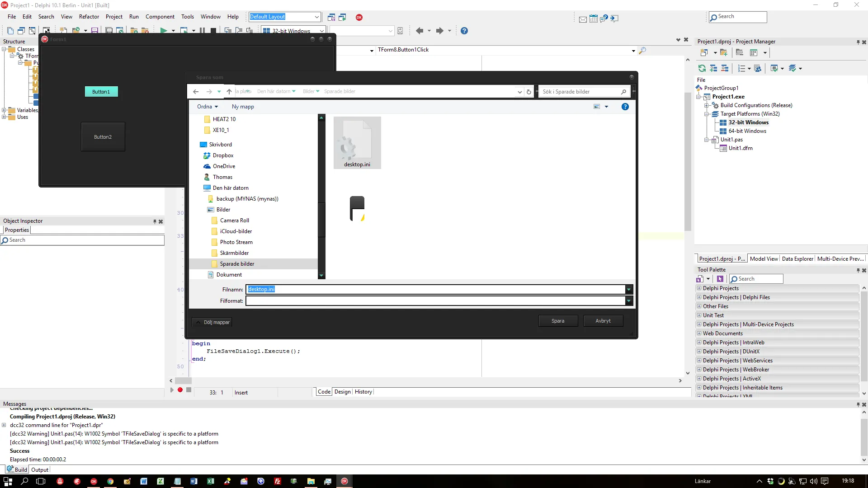Open the Refactor menu

pyautogui.click(x=89, y=17)
